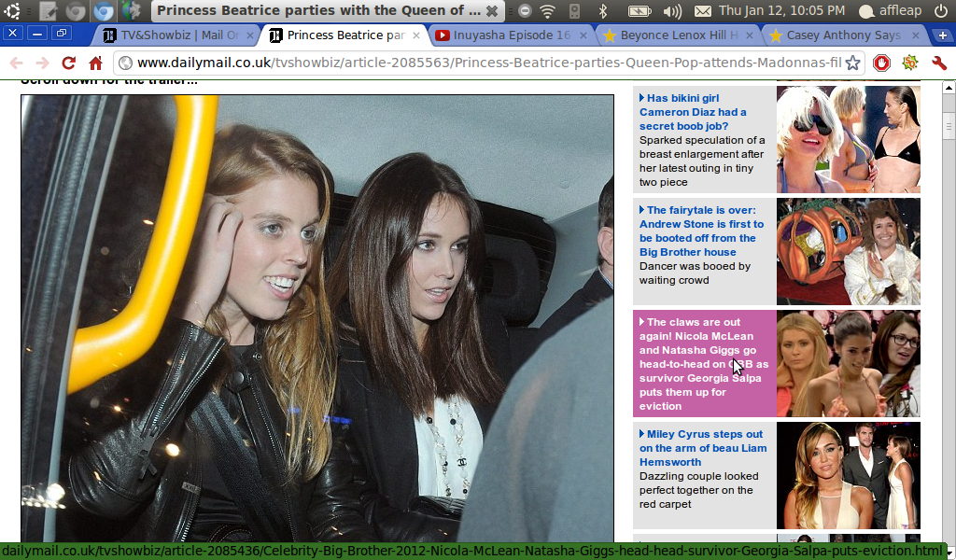Open the volume control indicator
956x560 pixels.
(x=672, y=11)
